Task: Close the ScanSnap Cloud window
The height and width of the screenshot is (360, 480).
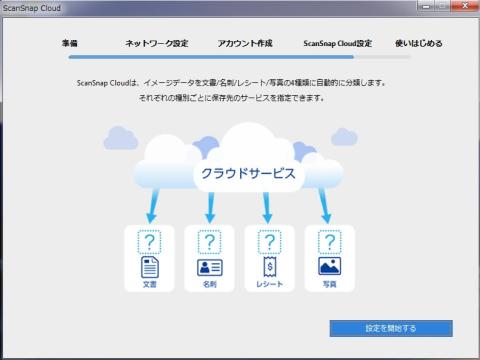Action: [465, 6]
